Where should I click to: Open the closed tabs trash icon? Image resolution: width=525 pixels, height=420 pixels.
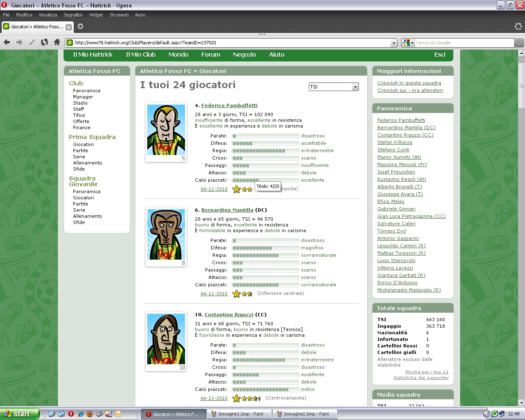pyautogui.click(x=518, y=27)
